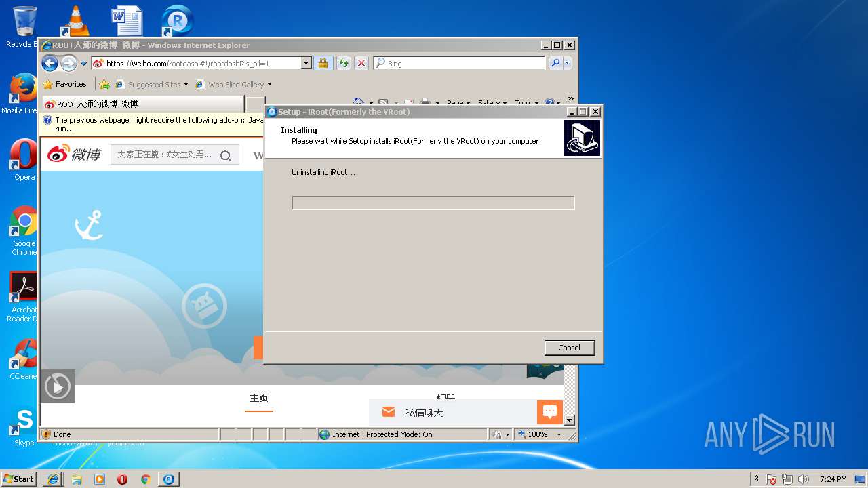The image size is (868, 488).
Task: Click the play button at page bottom-left
Action: tap(57, 386)
